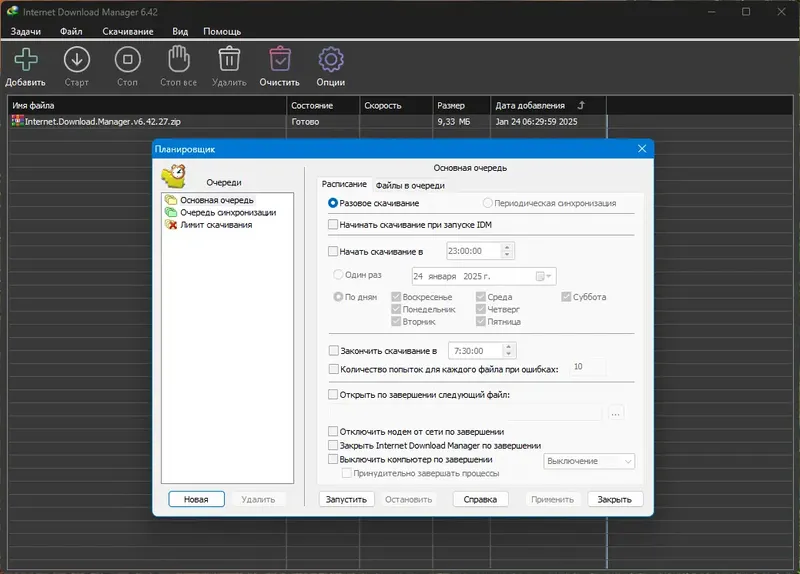Viewport: 800px width, 574px height.
Task: Click the browse "..." button for file
Action: pos(615,413)
